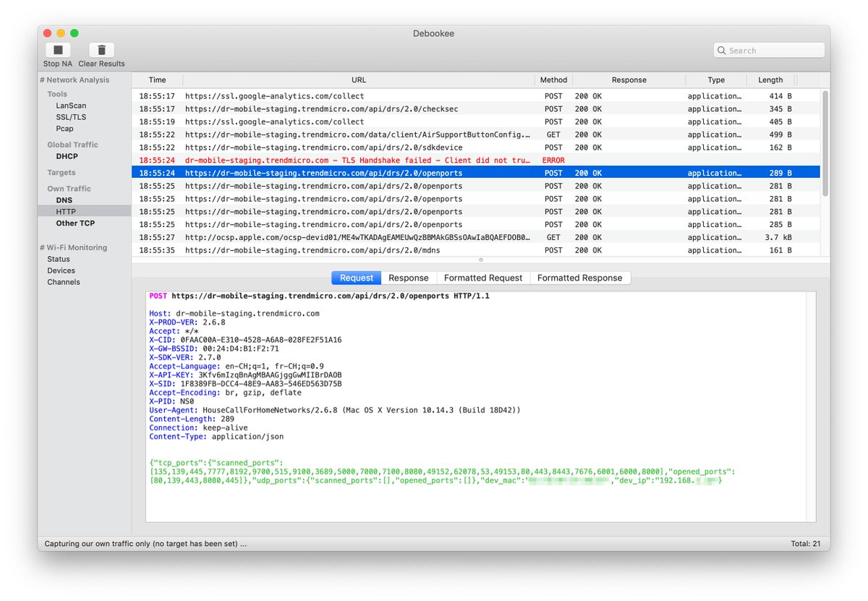Open LanScan in the sidebar
The width and height of the screenshot is (868, 601).
[x=71, y=106]
